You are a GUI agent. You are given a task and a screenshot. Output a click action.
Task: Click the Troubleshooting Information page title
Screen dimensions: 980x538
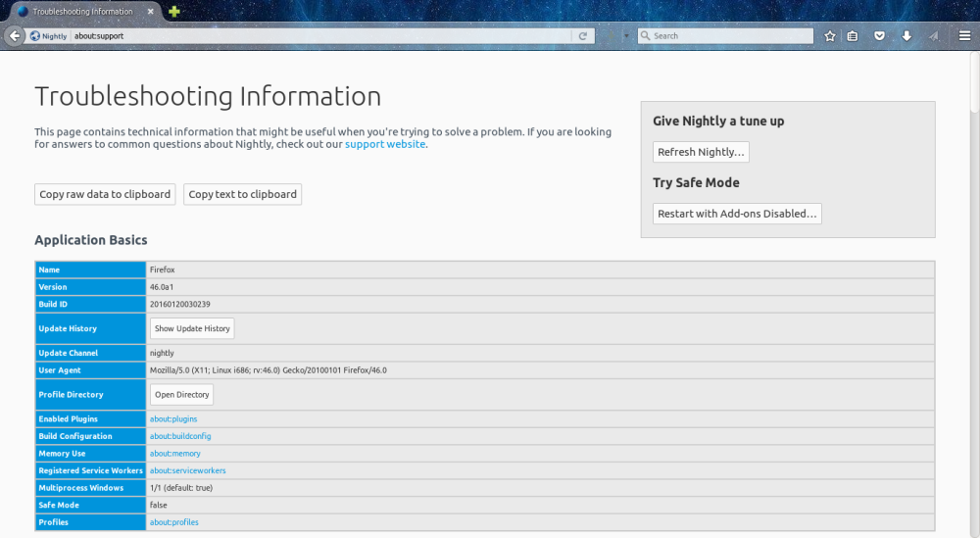click(208, 96)
